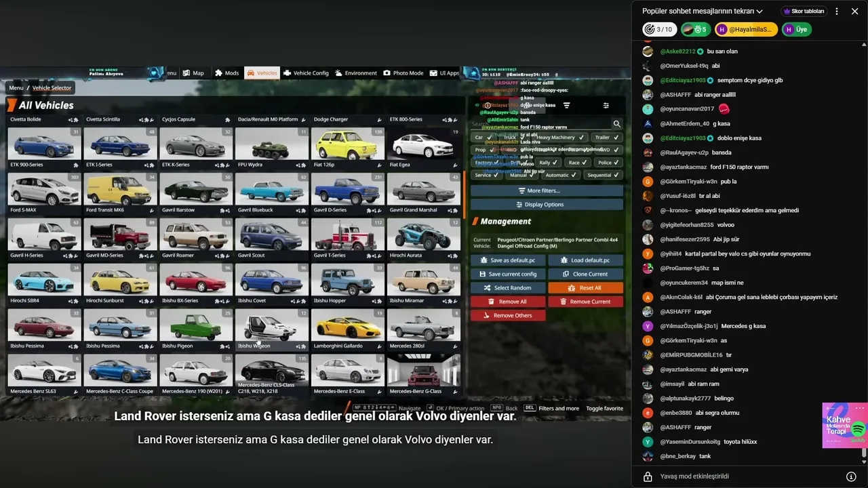Select the Mercedes-Benz 190 (W201) thumbnail
The image size is (868, 488).
195,375
